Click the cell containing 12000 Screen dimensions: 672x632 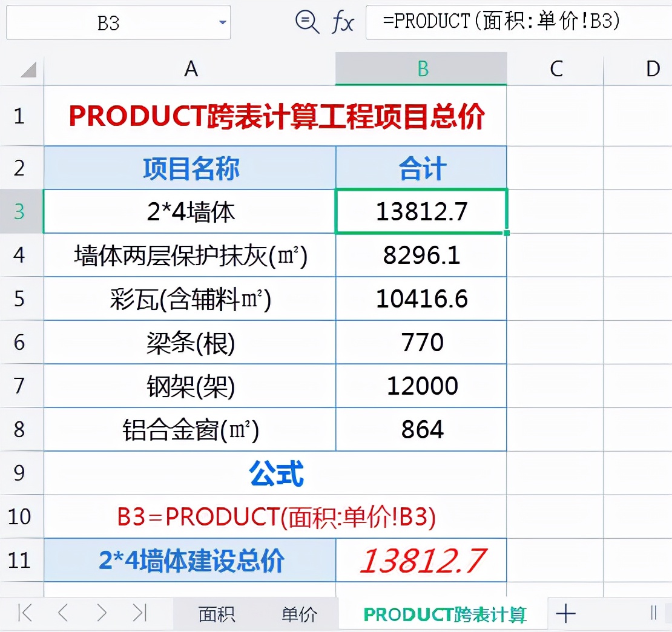tap(421, 386)
